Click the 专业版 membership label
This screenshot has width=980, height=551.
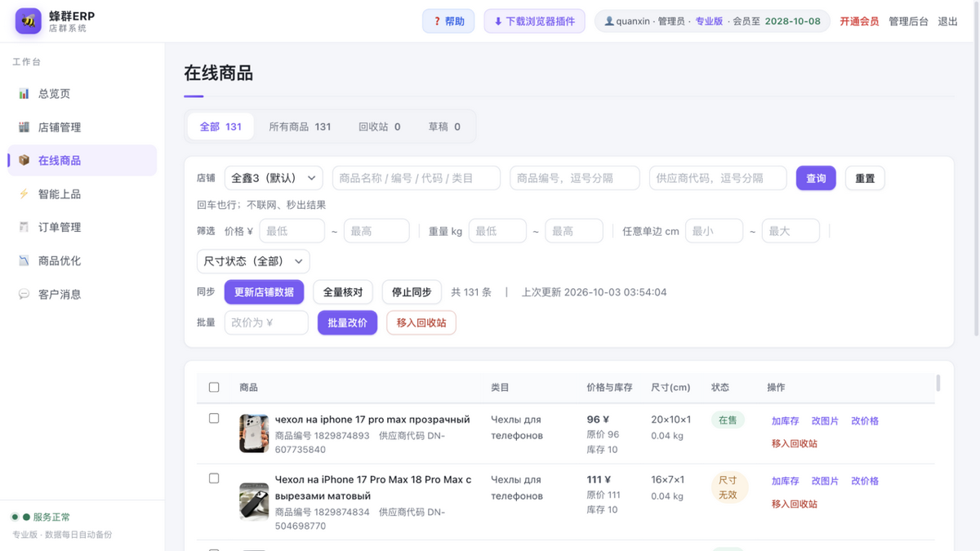point(709,21)
